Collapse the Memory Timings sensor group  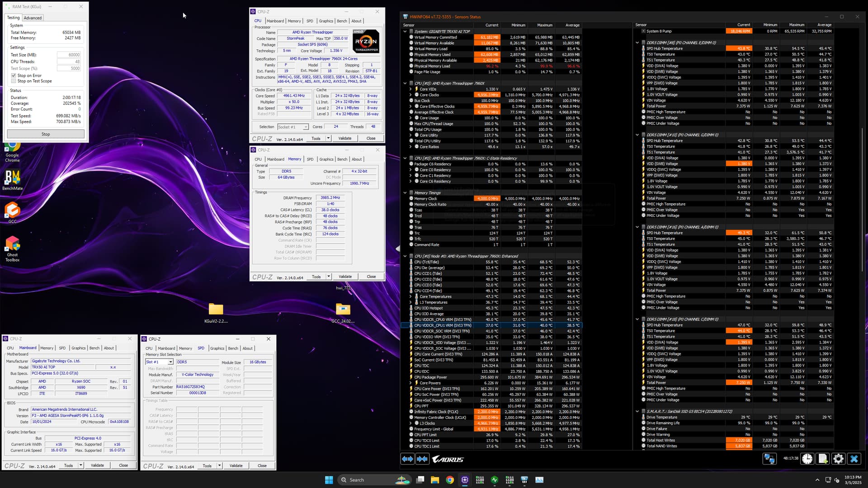pos(405,193)
